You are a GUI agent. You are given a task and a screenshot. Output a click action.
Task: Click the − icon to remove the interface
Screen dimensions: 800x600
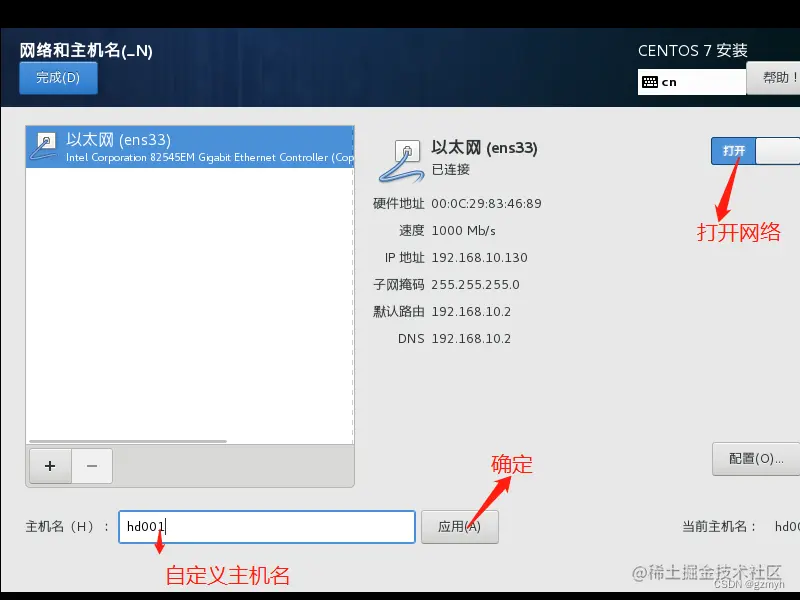(90, 465)
